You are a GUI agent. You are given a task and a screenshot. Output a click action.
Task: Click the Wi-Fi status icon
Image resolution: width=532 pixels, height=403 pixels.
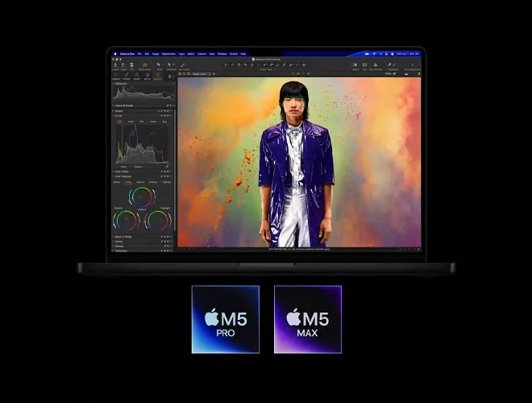click(x=375, y=54)
